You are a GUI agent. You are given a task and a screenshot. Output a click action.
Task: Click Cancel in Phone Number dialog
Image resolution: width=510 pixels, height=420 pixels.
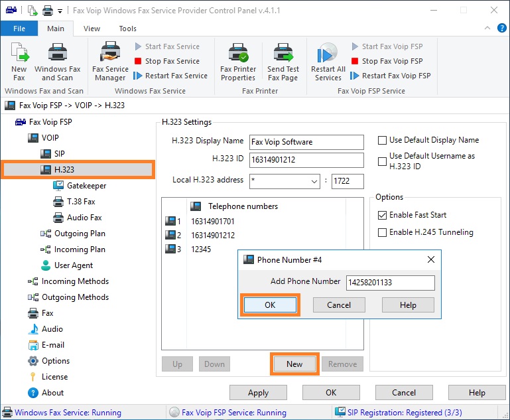point(339,305)
